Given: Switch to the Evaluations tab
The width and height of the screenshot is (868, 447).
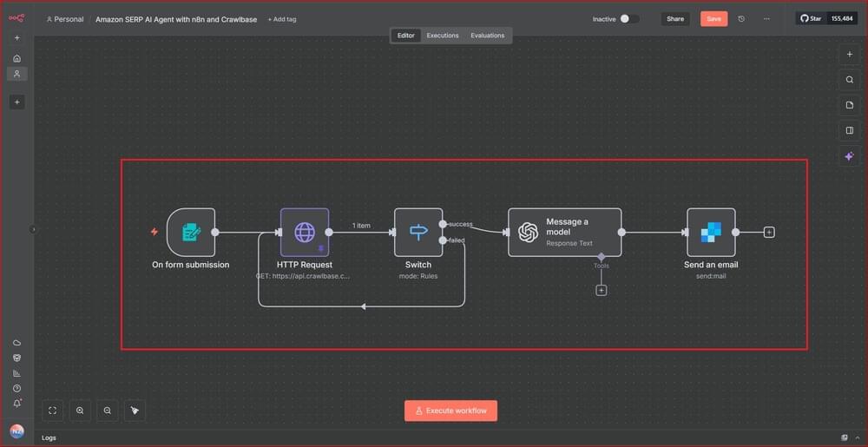Looking at the screenshot, I should (487, 36).
